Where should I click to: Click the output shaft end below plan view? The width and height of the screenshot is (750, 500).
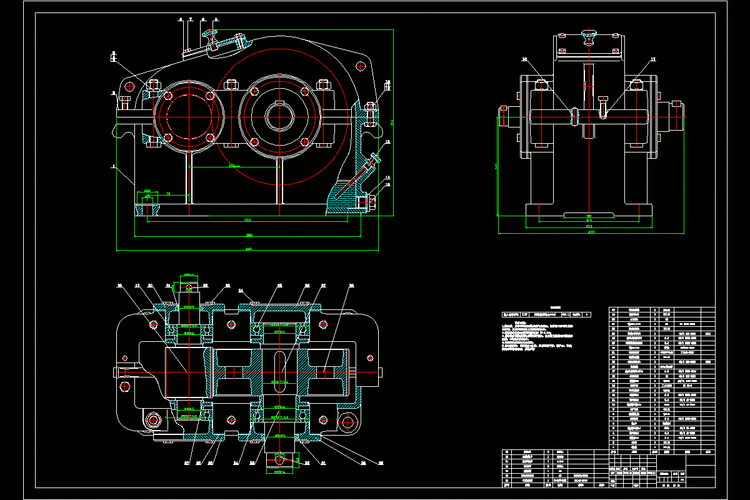tap(281, 458)
